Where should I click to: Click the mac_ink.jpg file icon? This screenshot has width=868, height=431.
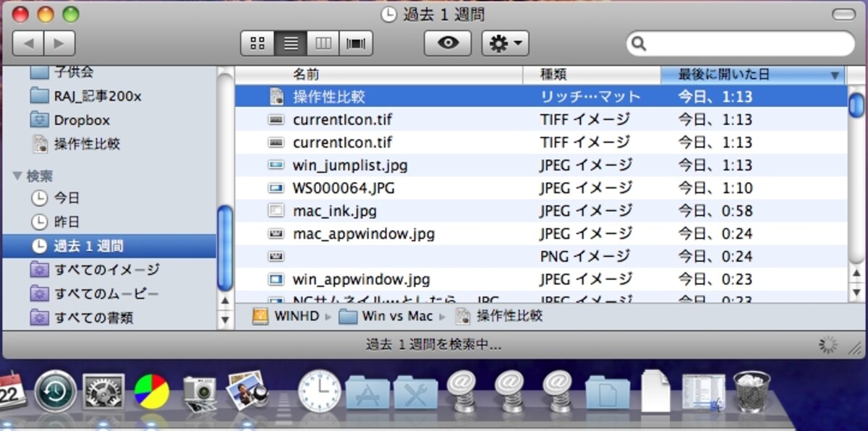[x=276, y=211]
